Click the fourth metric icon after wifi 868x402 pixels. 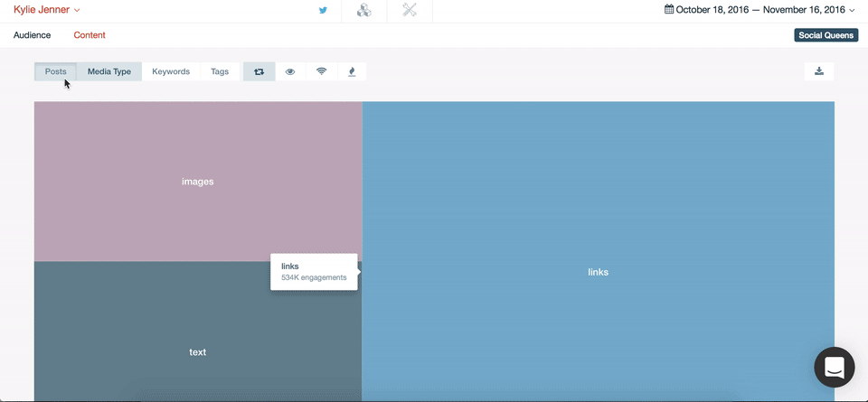pos(352,71)
